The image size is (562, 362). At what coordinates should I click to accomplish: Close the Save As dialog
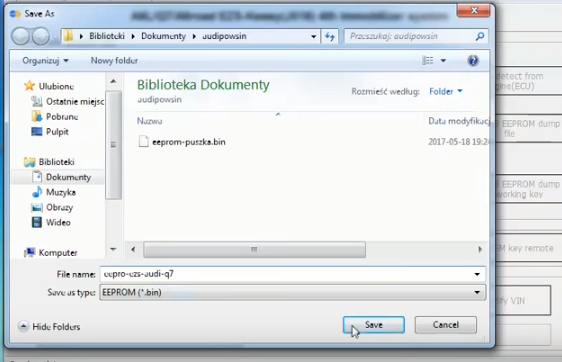[x=473, y=10]
